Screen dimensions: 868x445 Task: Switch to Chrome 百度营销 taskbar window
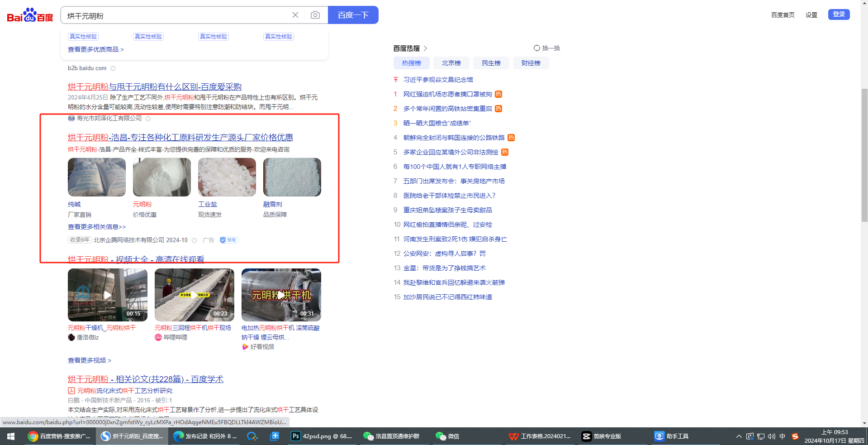coord(59,436)
